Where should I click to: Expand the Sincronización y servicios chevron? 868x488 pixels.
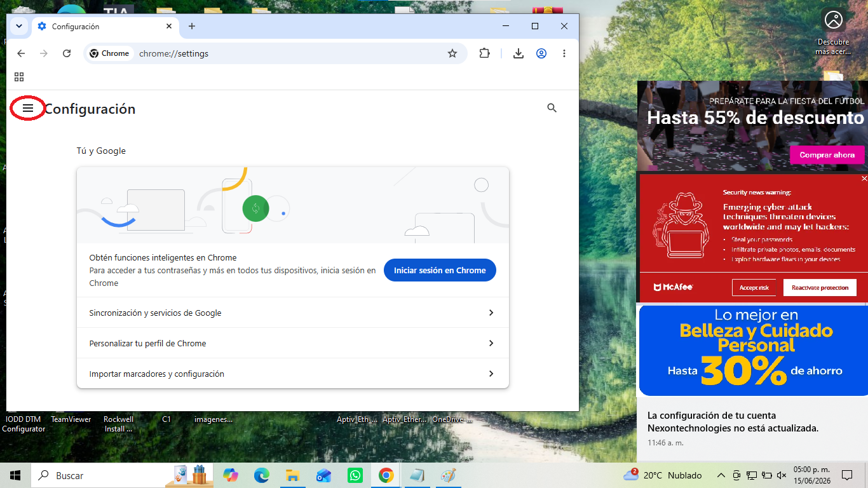[x=491, y=313]
